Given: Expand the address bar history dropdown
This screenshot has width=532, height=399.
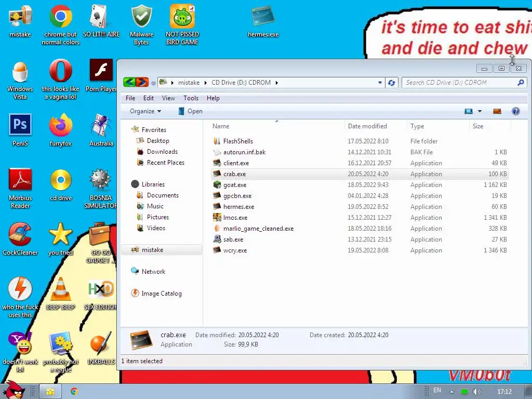Looking at the screenshot, I should tap(380, 83).
